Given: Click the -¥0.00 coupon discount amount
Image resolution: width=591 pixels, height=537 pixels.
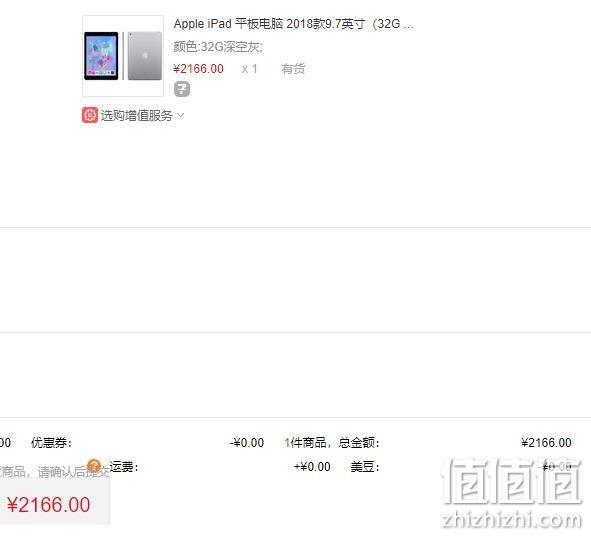Looking at the screenshot, I should coord(247,442).
